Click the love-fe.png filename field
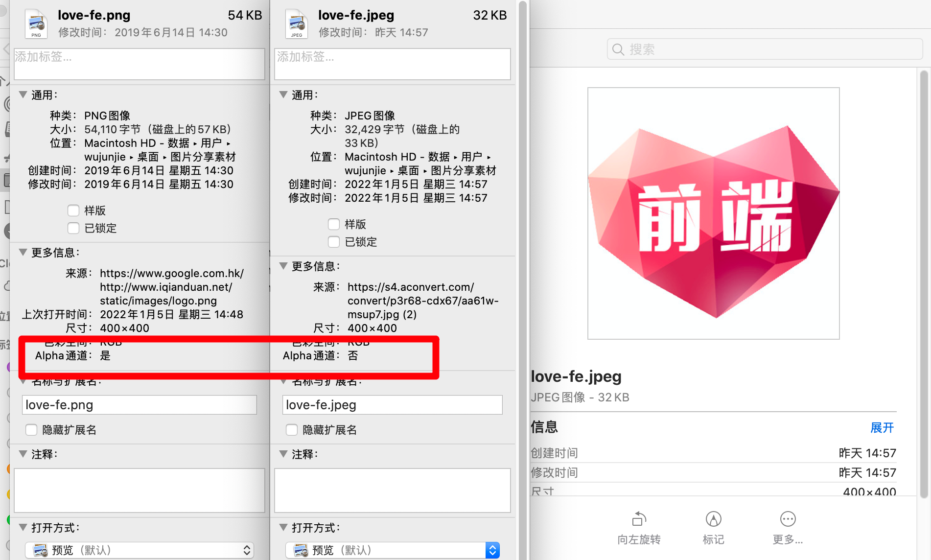This screenshot has width=931, height=560. coord(140,405)
